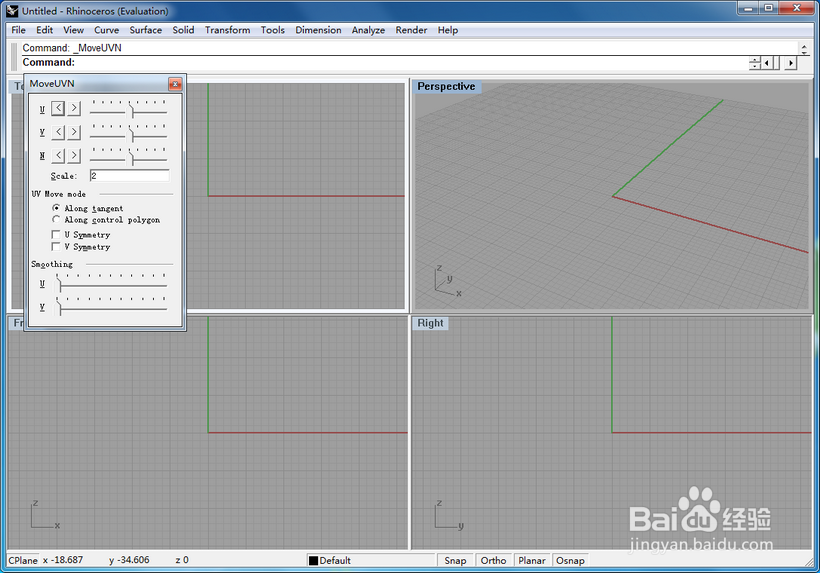
Task: Toggle Osnap in the status bar
Action: tap(570, 560)
